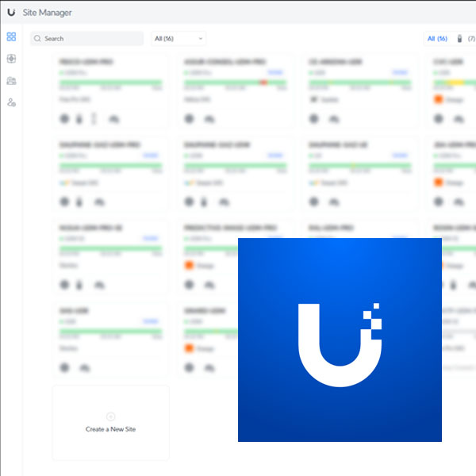Open the blue grid sites dashboard icon
Viewport: 476px width, 476px height.
click(11, 36)
